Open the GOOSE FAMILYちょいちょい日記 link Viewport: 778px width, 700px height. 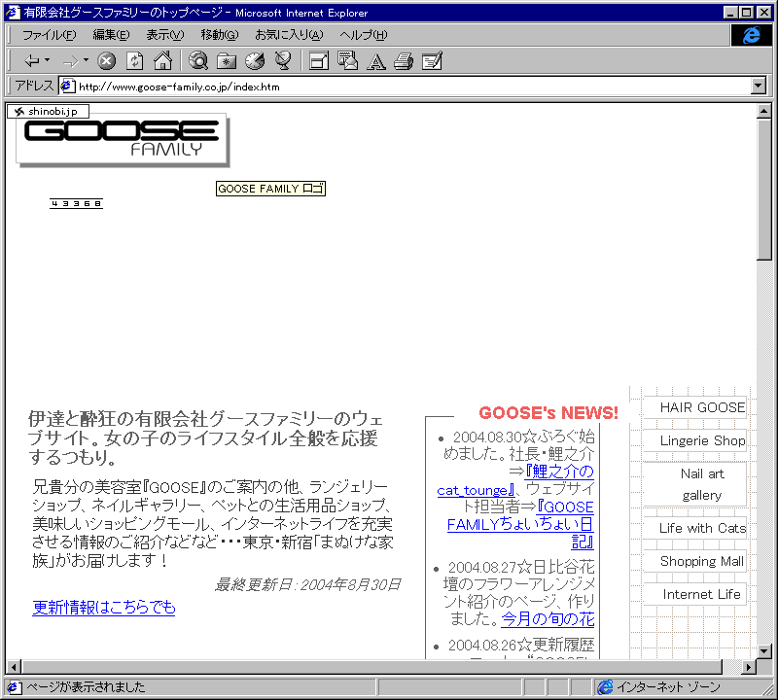(x=520, y=524)
